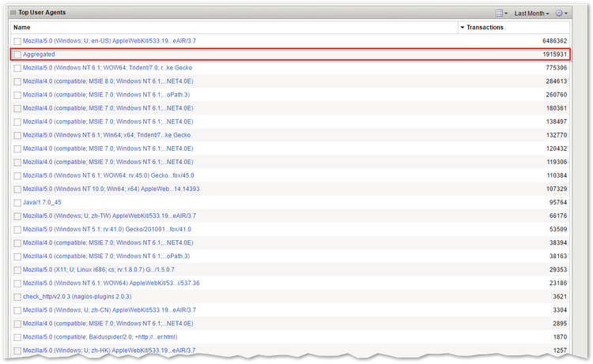Open the Windows NT 5.1 rv:41.0 link

click(x=107, y=229)
